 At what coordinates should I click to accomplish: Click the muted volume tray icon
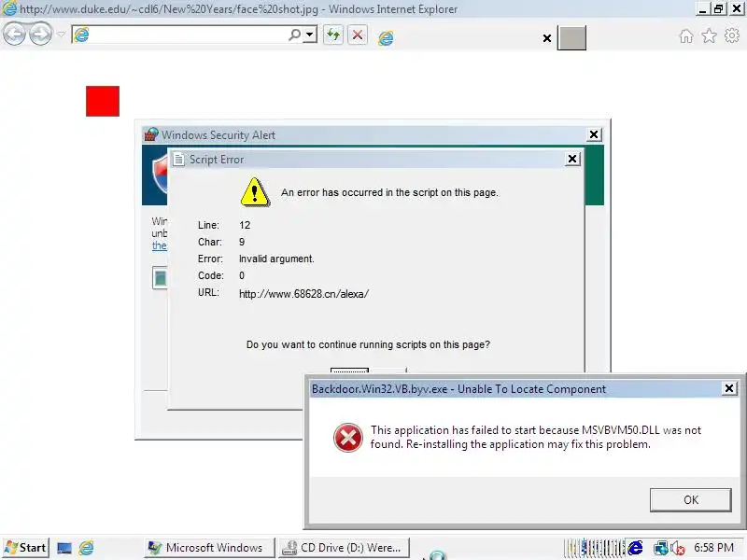tap(678, 549)
